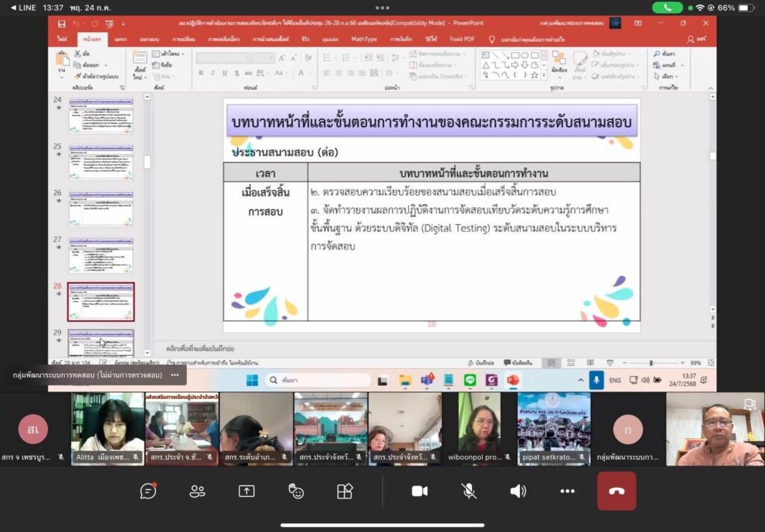Toggle the camera on or off
Viewport: 765px width, 532px height.
click(x=420, y=491)
